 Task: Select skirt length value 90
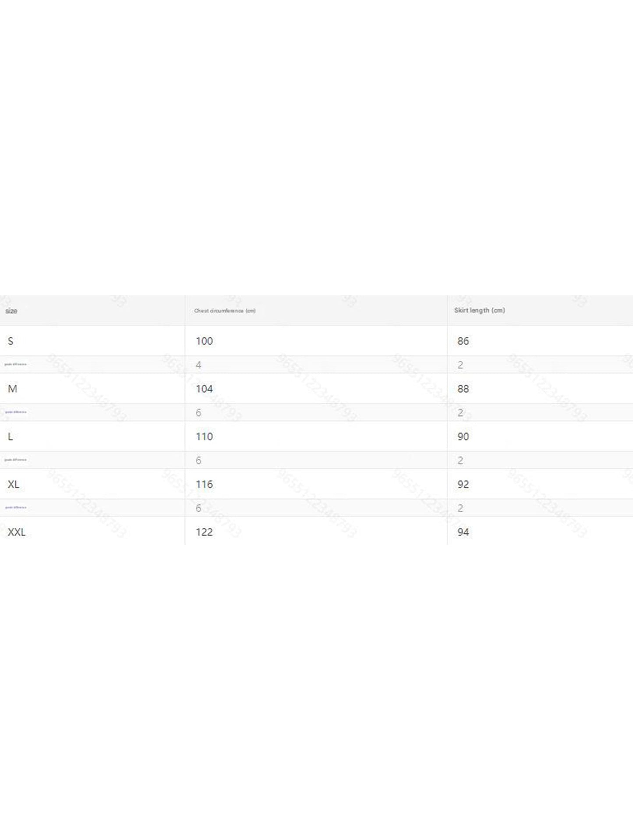pyautogui.click(x=463, y=436)
